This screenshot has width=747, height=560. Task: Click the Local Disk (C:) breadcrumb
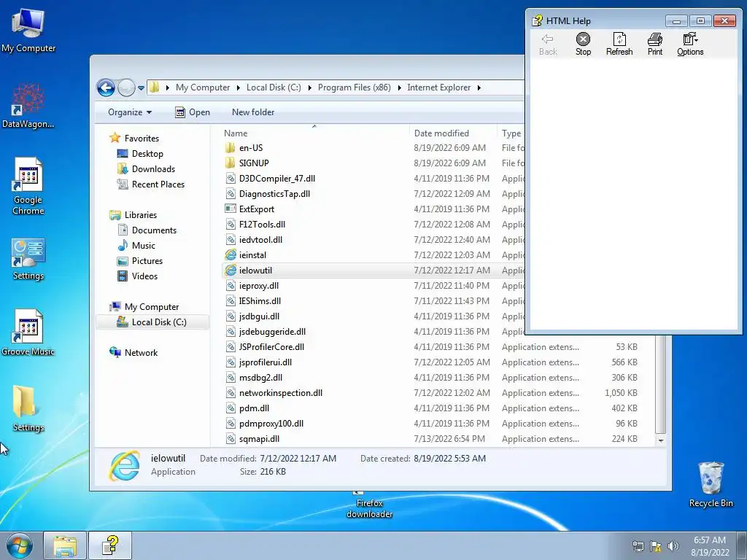click(274, 87)
